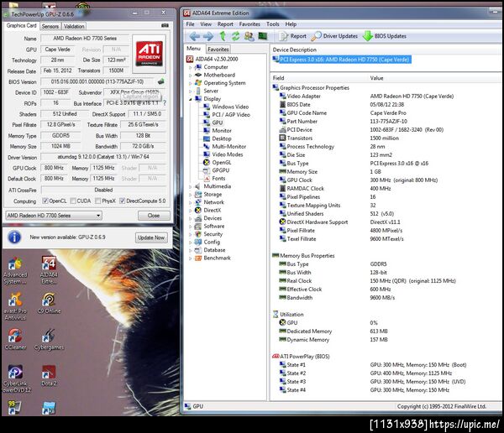The width and height of the screenshot is (504, 433).
Task: Click the Value column header
Action: (376, 78)
